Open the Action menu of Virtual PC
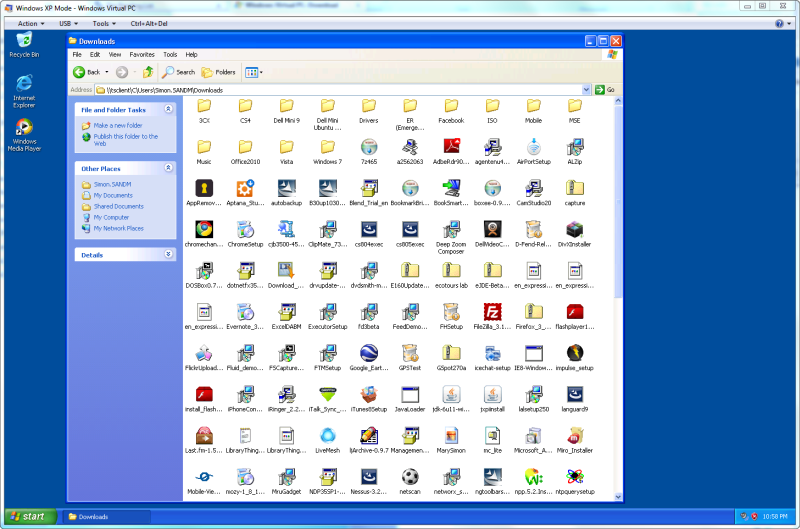The image size is (800, 529). tap(31, 23)
